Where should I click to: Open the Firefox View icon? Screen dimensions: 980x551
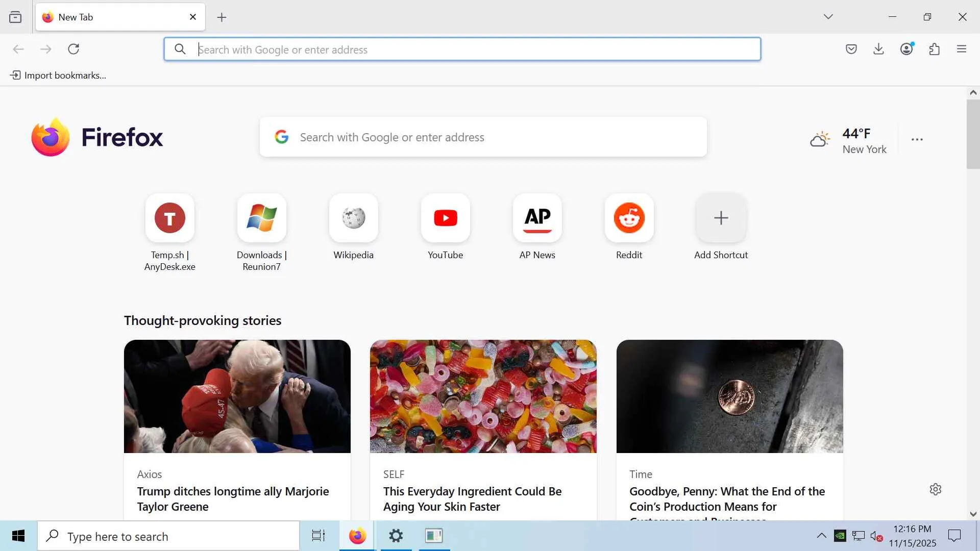tap(15, 17)
